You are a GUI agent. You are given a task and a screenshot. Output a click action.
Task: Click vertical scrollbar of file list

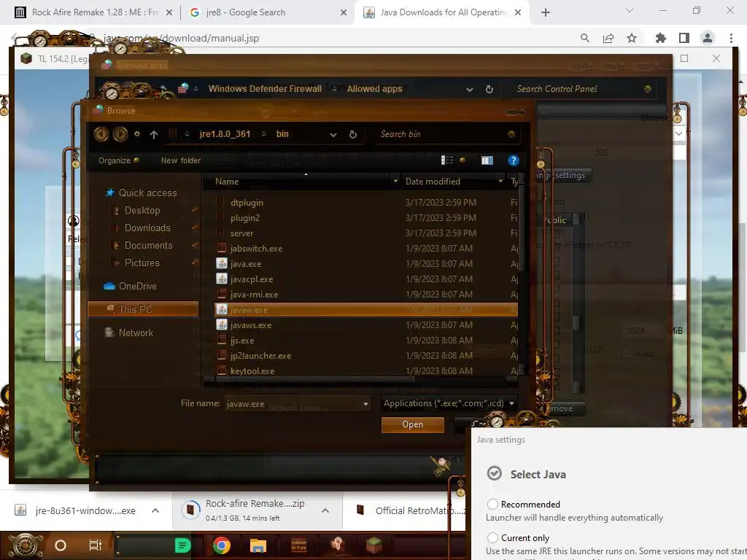(x=521, y=228)
